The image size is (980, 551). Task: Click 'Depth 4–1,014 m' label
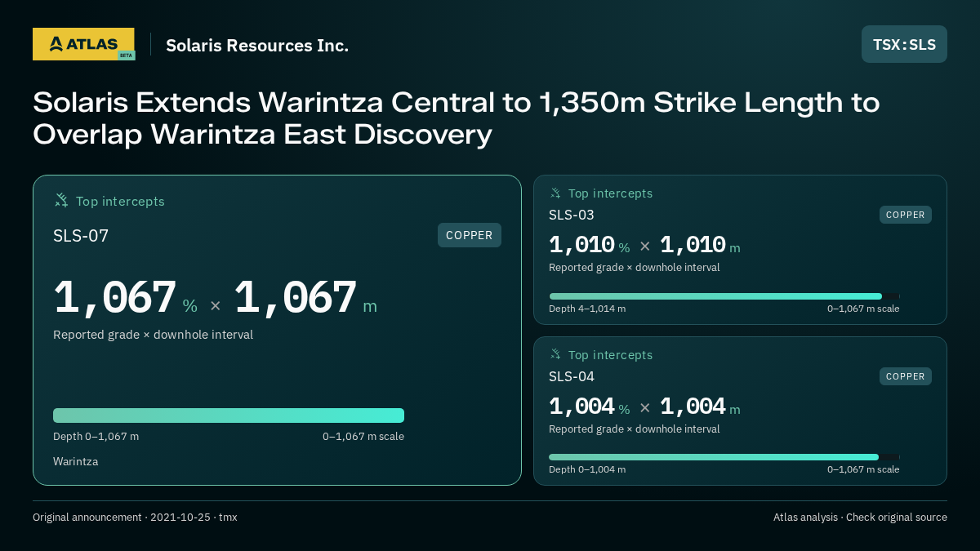coord(587,309)
